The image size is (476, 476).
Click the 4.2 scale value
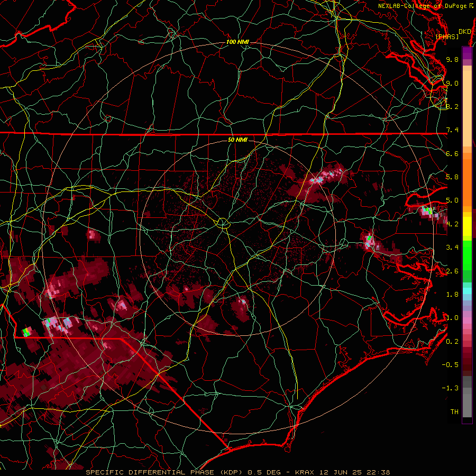[x=452, y=224]
